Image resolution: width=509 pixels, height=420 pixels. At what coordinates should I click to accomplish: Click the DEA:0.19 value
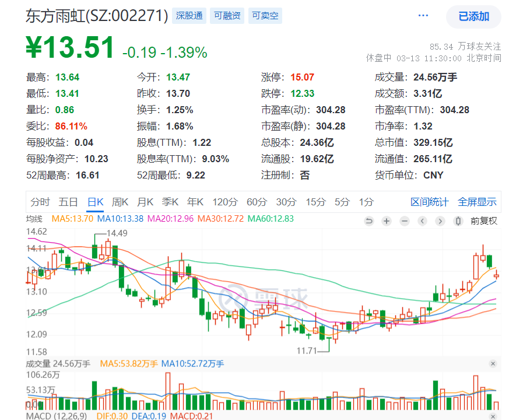(x=149, y=416)
